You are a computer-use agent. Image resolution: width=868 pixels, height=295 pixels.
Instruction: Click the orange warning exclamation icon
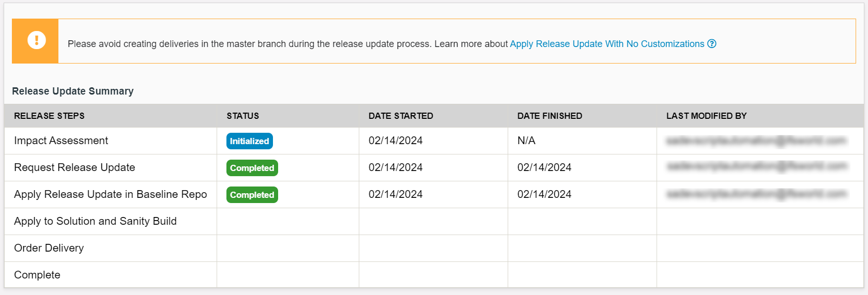click(x=36, y=40)
